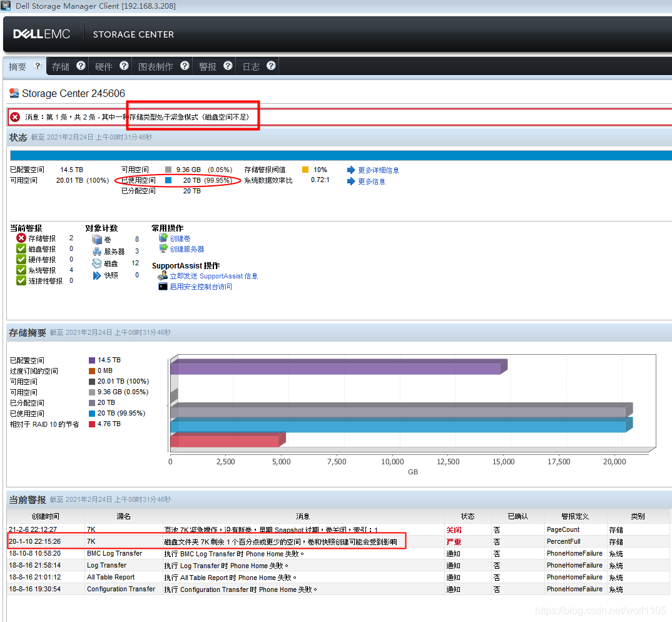Click the green 系统警报 check icon
This screenshot has height=622, width=672.
[x=21, y=270]
